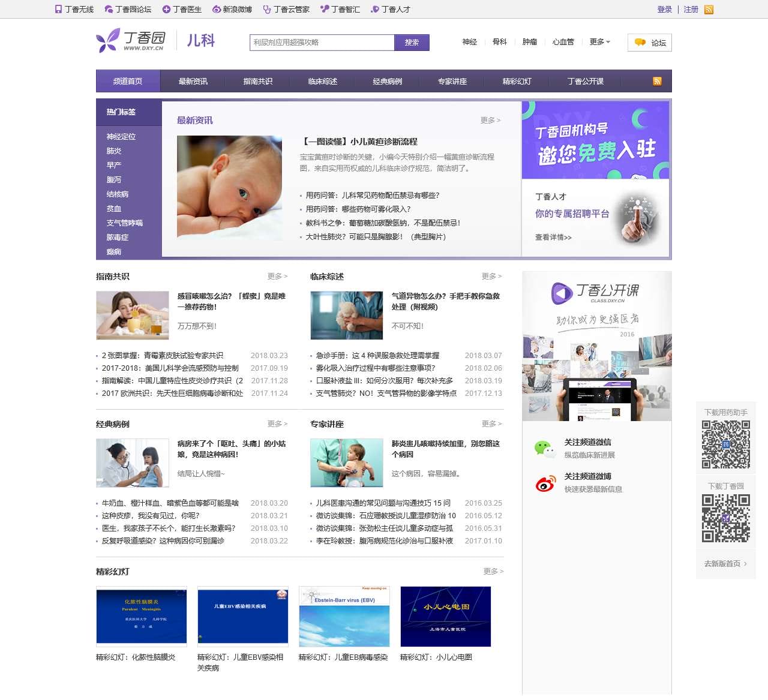Go to 神经 department link
768x700 pixels.
(470, 42)
